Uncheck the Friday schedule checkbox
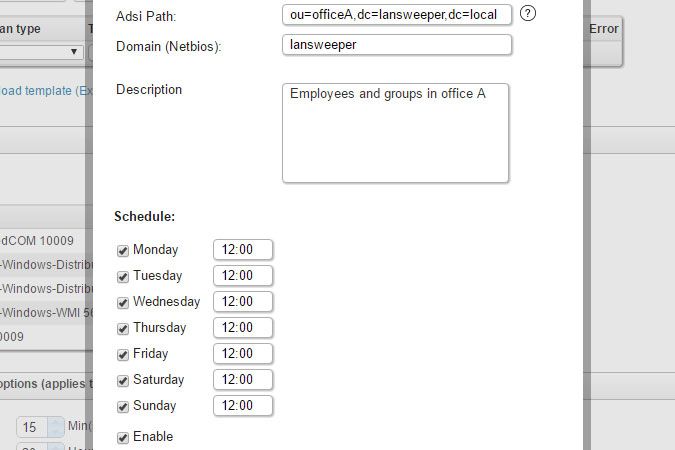Screen dimensions: 675x450 pyautogui.click(x=123, y=354)
